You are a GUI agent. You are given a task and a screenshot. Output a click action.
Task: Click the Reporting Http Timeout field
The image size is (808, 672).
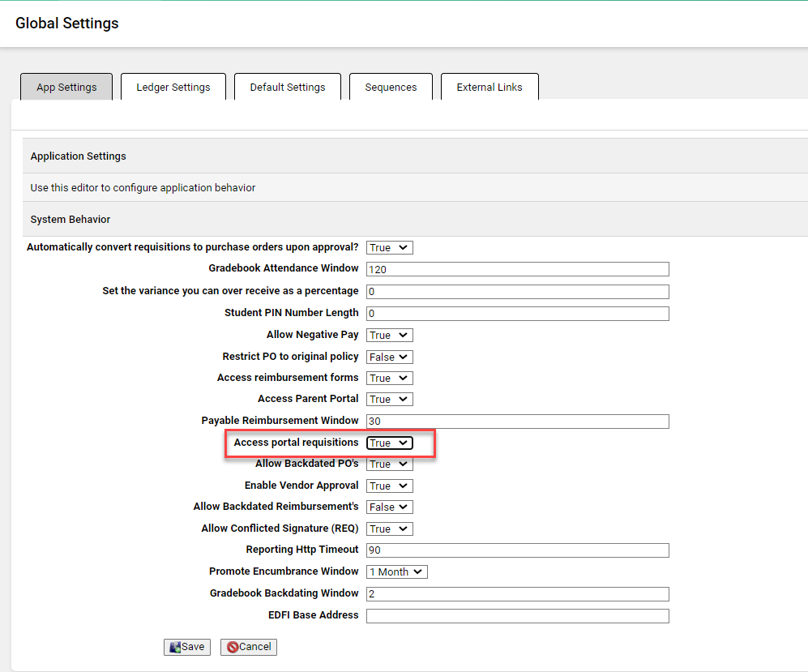tap(517, 550)
